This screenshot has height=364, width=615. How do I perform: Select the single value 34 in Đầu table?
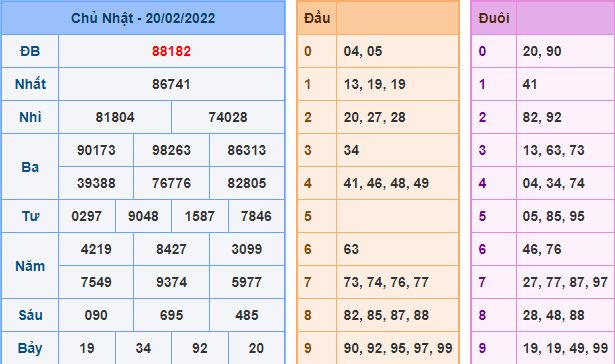(351, 150)
